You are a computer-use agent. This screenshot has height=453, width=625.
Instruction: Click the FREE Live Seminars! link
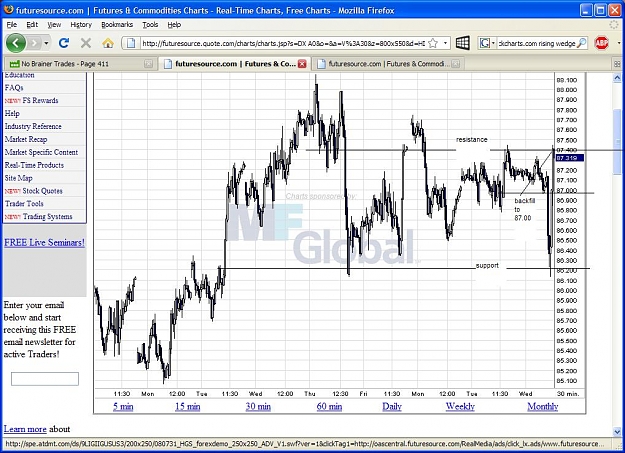click(x=44, y=242)
